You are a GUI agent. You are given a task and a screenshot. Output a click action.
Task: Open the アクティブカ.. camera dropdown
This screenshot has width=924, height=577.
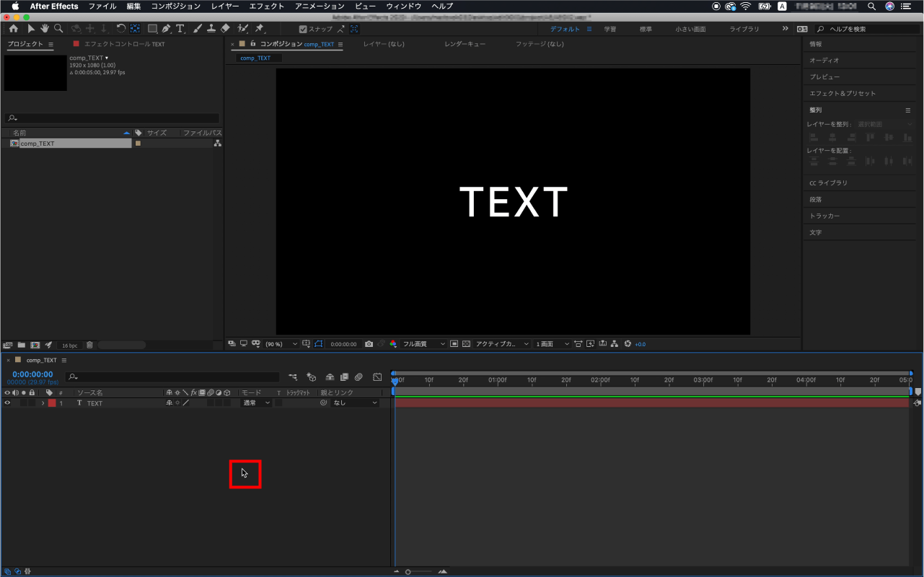[502, 344]
